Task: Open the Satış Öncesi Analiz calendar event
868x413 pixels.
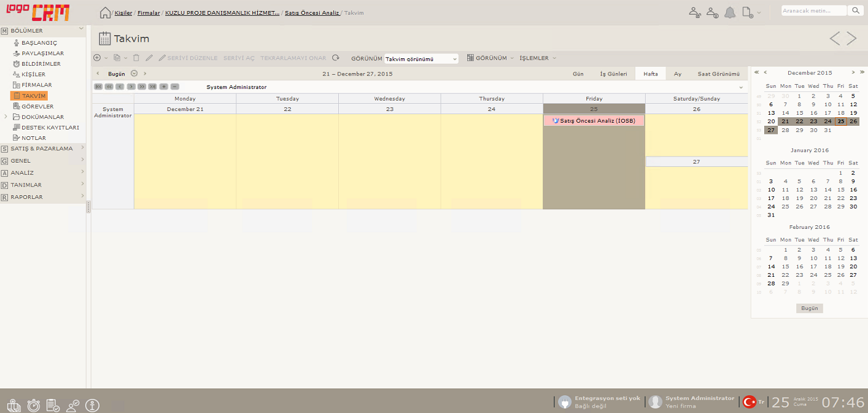Action: click(x=594, y=121)
